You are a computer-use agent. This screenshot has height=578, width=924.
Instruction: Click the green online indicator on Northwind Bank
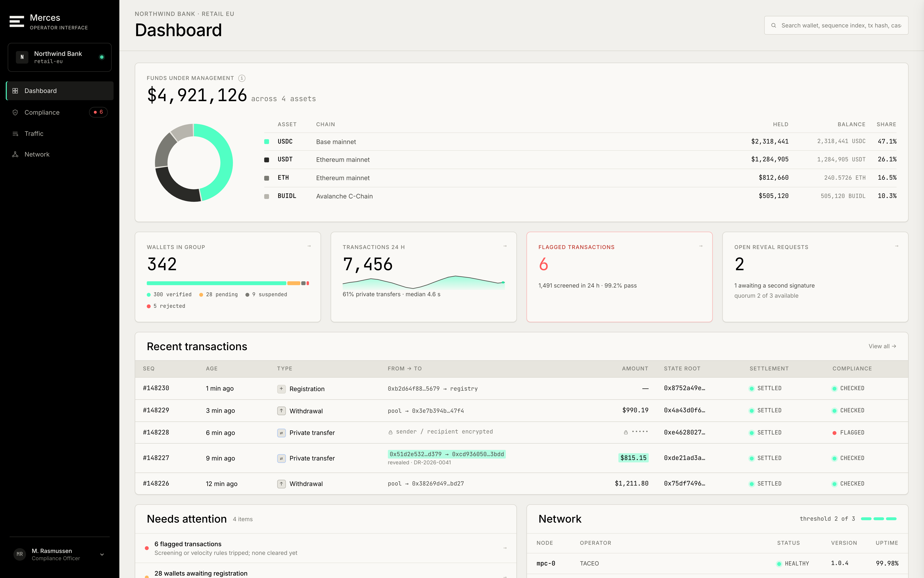click(102, 57)
